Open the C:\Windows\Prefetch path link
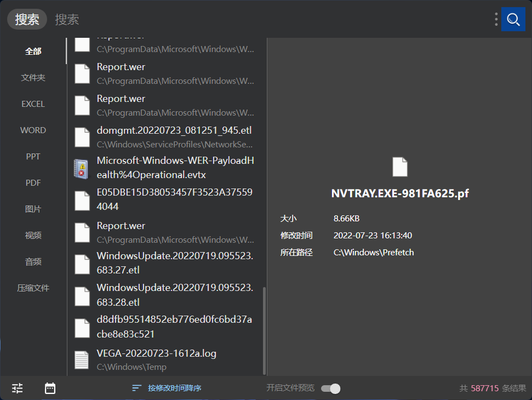Viewport: 532px width, 400px height. 374,253
